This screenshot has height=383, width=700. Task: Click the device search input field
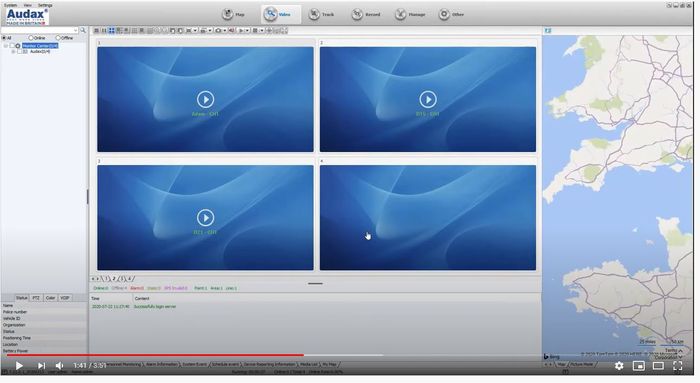(x=37, y=30)
